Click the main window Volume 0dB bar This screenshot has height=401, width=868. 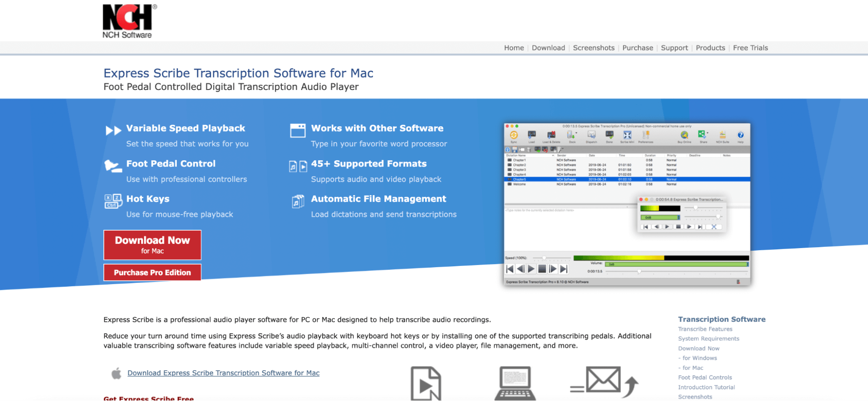click(x=677, y=264)
